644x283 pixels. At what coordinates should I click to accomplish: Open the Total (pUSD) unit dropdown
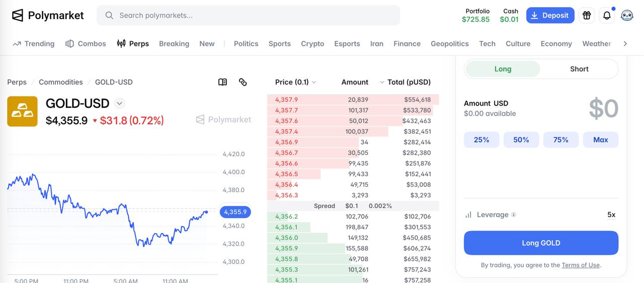click(x=406, y=82)
